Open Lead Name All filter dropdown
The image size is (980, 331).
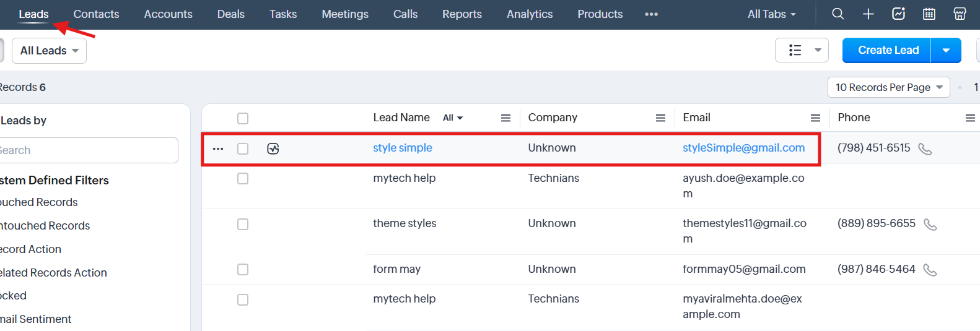click(453, 118)
